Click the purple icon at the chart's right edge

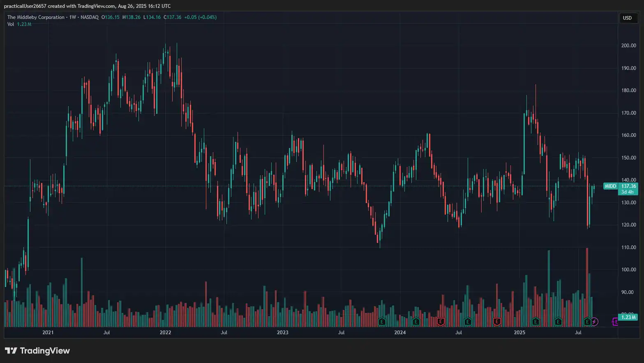(x=615, y=321)
